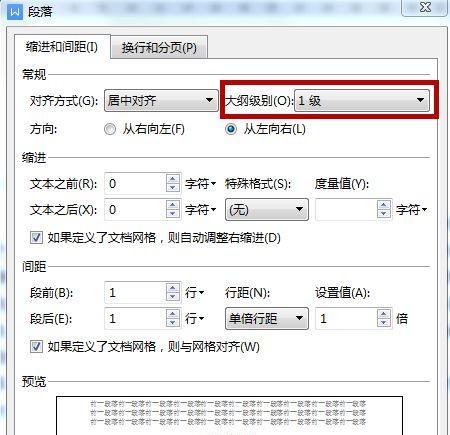
Task: Increase the special format measurement value
Action: click(x=384, y=205)
